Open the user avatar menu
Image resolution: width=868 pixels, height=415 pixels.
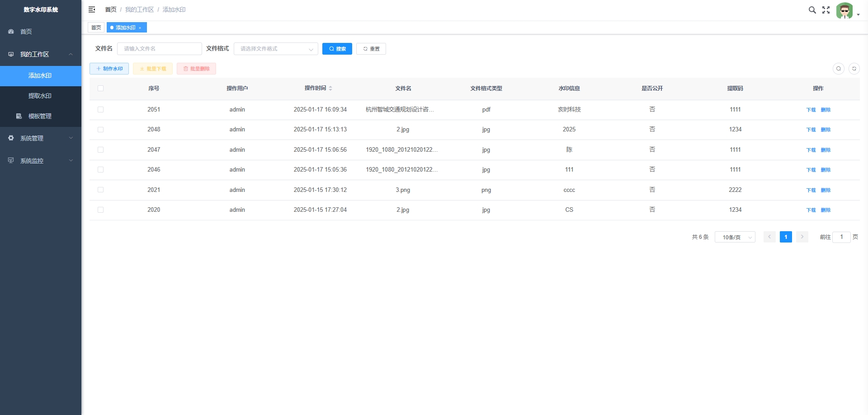point(845,10)
